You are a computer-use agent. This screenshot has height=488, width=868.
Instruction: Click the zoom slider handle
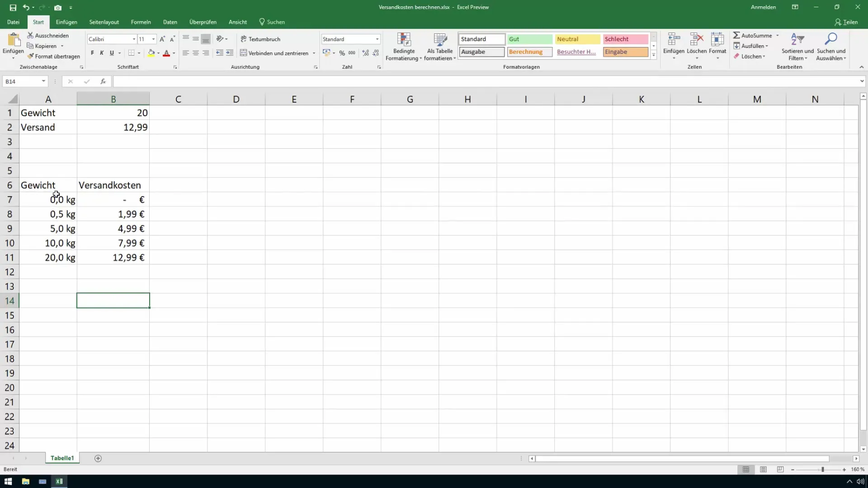(x=823, y=470)
